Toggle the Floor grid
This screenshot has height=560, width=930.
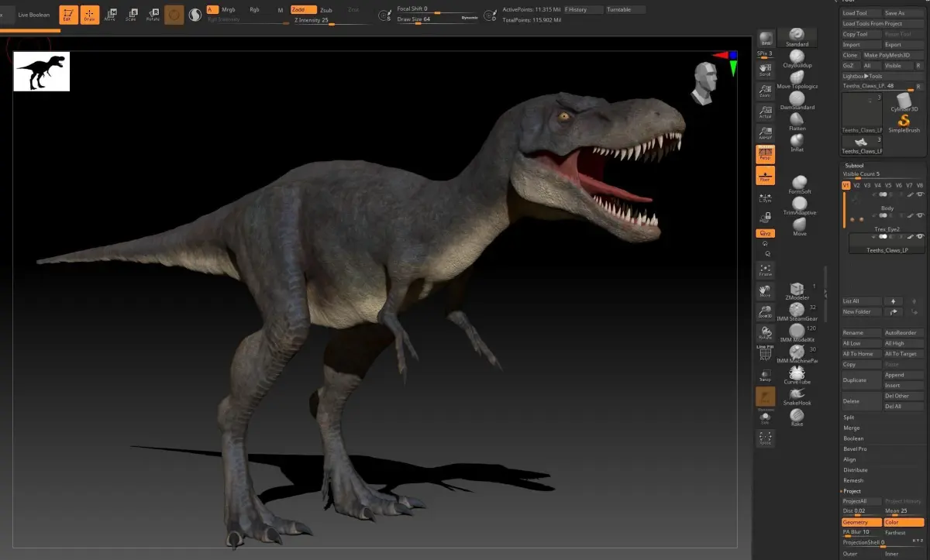pyautogui.click(x=765, y=175)
